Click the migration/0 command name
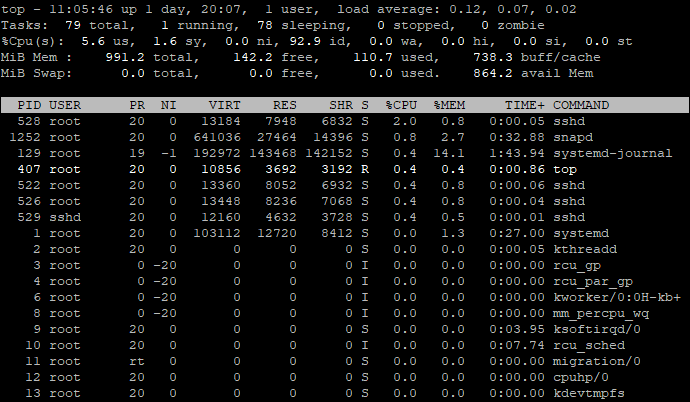Viewport: 690px width, 402px height. (x=597, y=362)
